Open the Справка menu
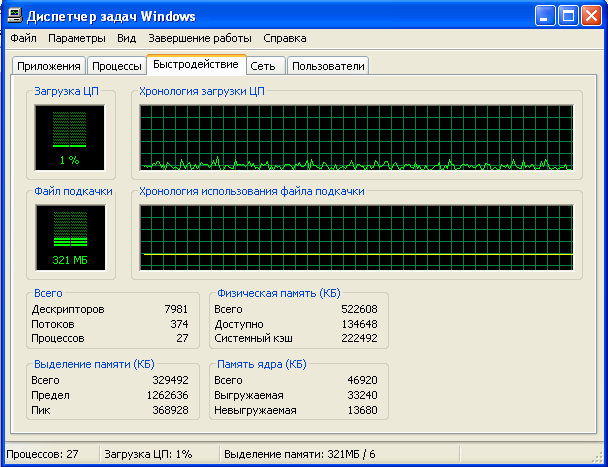Screen dimensions: 608x467 (285, 38)
